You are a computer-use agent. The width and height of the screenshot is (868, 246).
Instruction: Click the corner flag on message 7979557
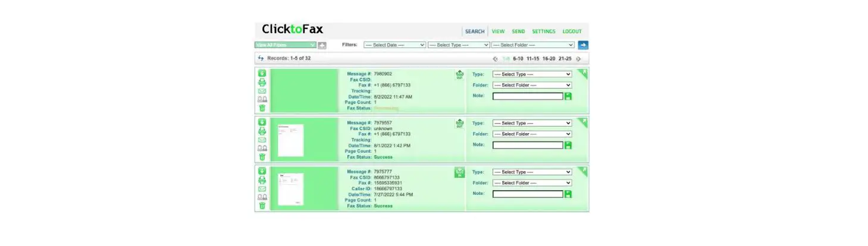pos(583,122)
